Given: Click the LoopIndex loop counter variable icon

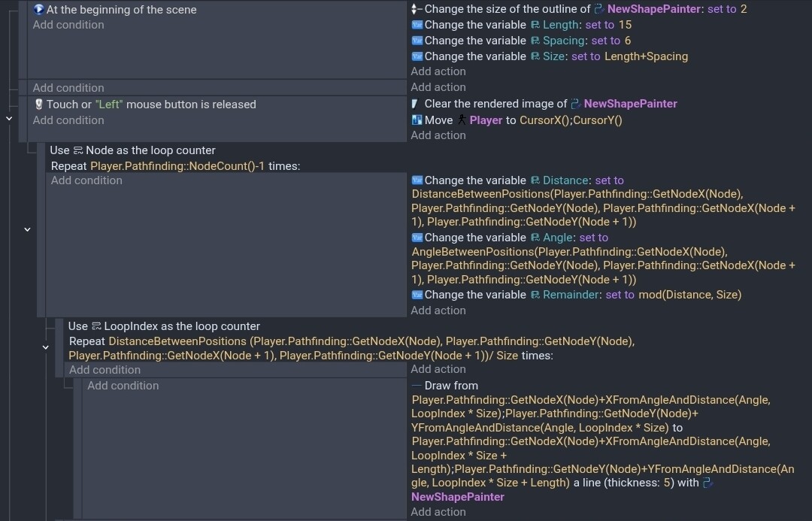Looking at the screenshot, I should (x=96, y=326).
